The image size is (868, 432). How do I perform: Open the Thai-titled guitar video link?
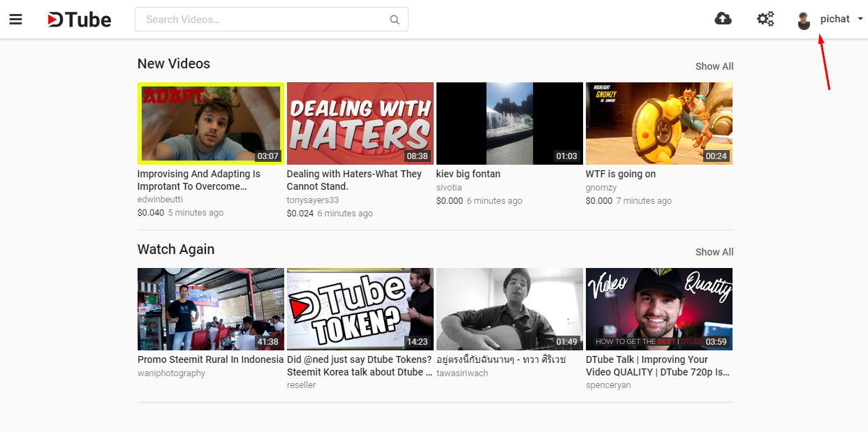coord(501,359)
